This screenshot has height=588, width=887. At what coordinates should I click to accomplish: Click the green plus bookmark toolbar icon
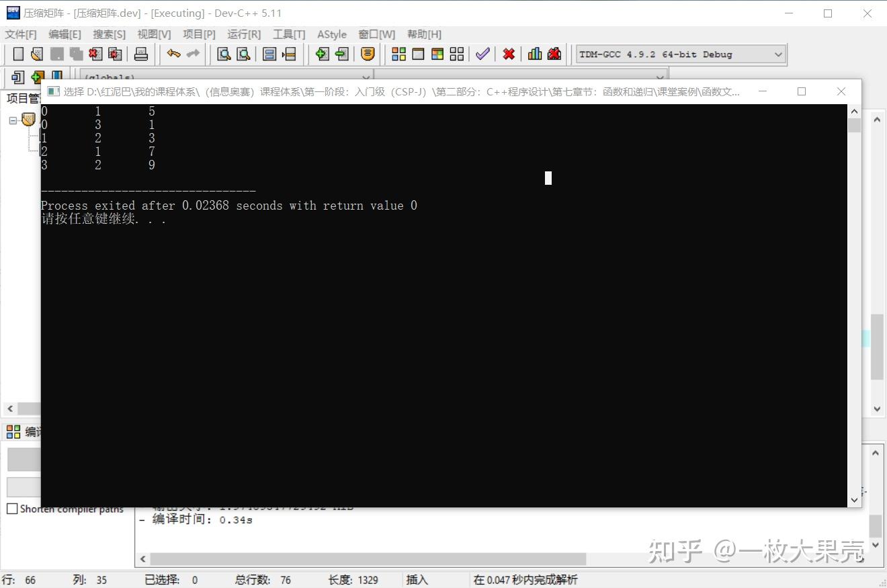38,77
